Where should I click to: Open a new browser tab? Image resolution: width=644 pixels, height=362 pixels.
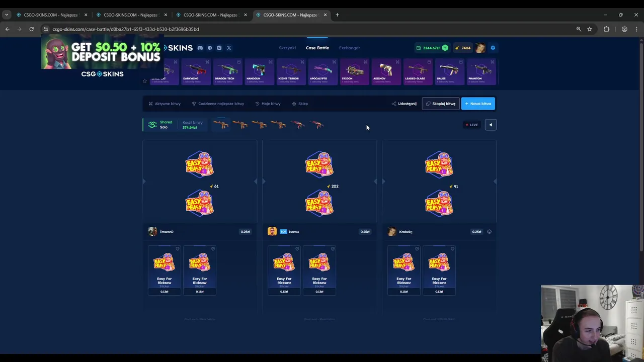coord(337,15)
